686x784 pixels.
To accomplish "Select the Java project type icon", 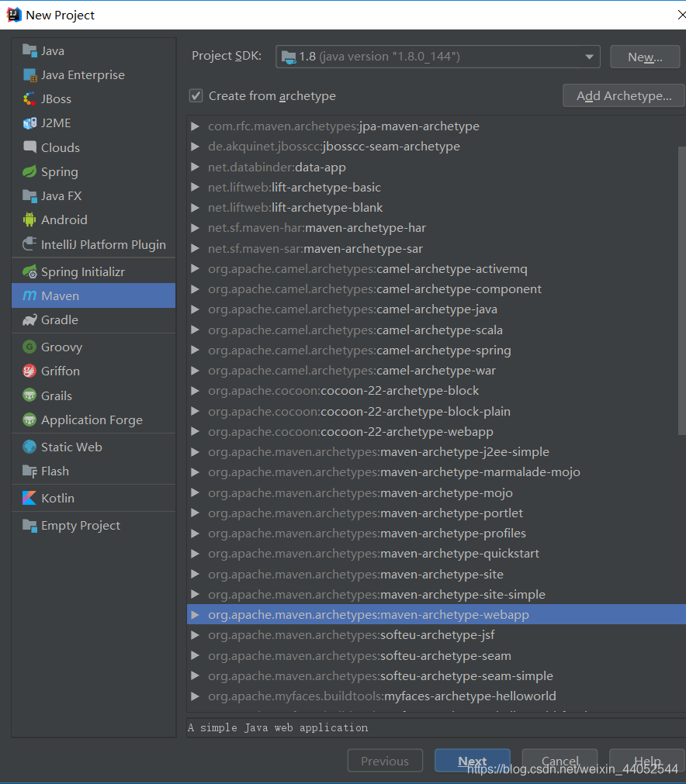I will [29, 50].
